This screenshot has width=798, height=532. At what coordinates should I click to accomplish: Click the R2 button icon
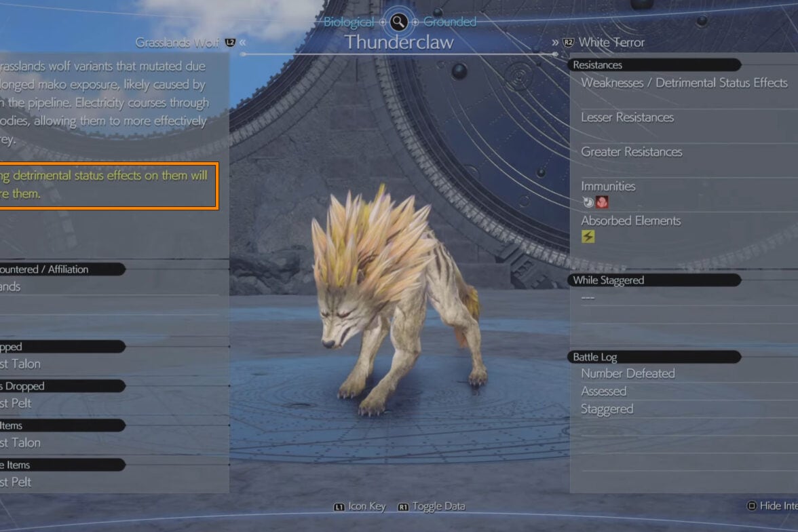(x=568, y=43)
